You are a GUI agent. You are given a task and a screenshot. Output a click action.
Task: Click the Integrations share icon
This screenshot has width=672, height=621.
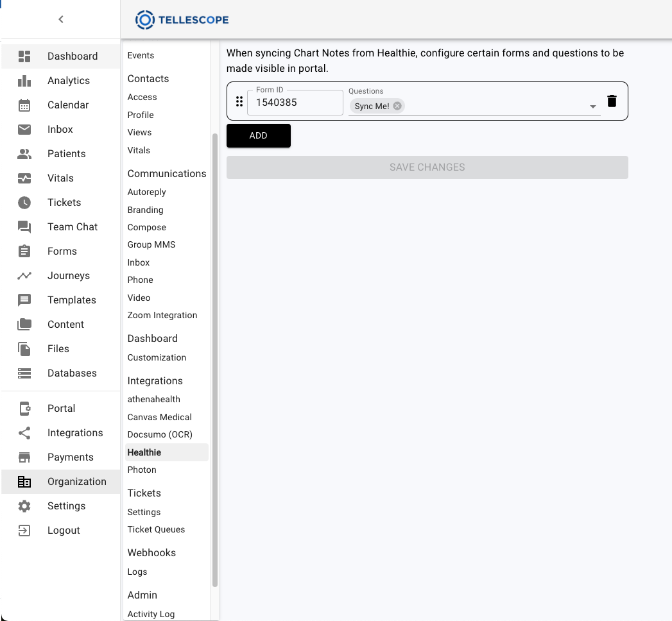pyautogui.click(x=24, y=433)
